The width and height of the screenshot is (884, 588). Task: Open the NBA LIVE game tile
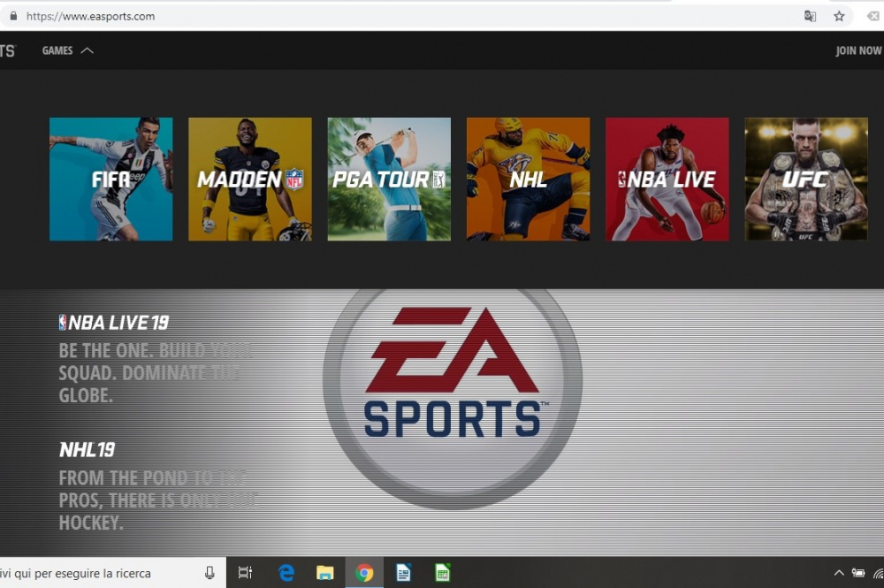coord(667,179)
